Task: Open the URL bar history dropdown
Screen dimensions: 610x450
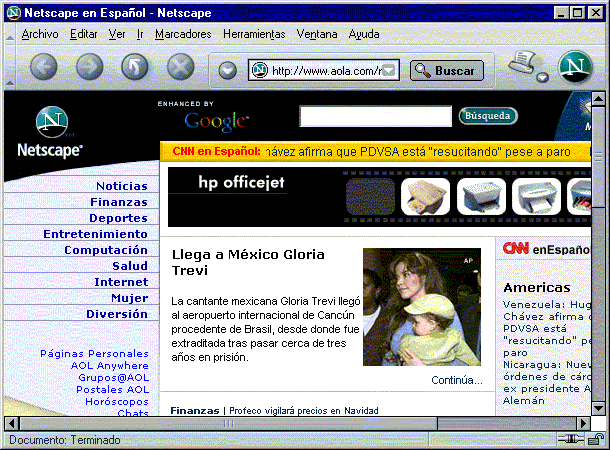Action: (390, 70)
